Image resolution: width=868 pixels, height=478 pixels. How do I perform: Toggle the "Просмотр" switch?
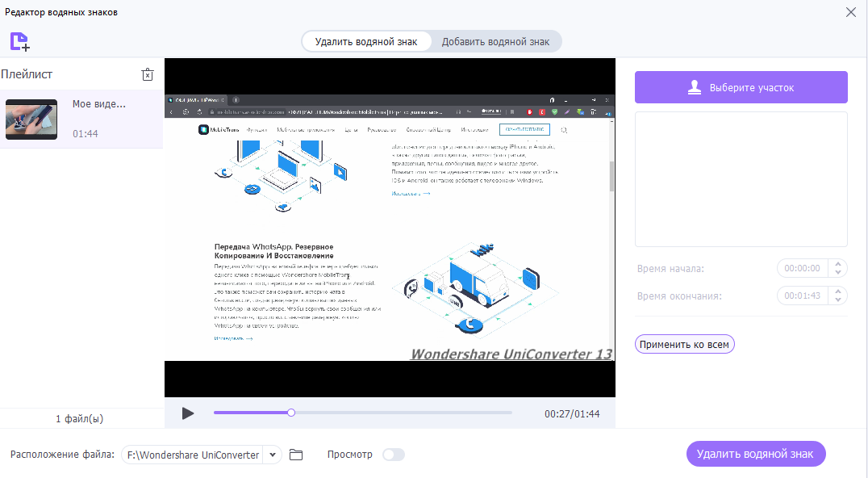point(394,455)
